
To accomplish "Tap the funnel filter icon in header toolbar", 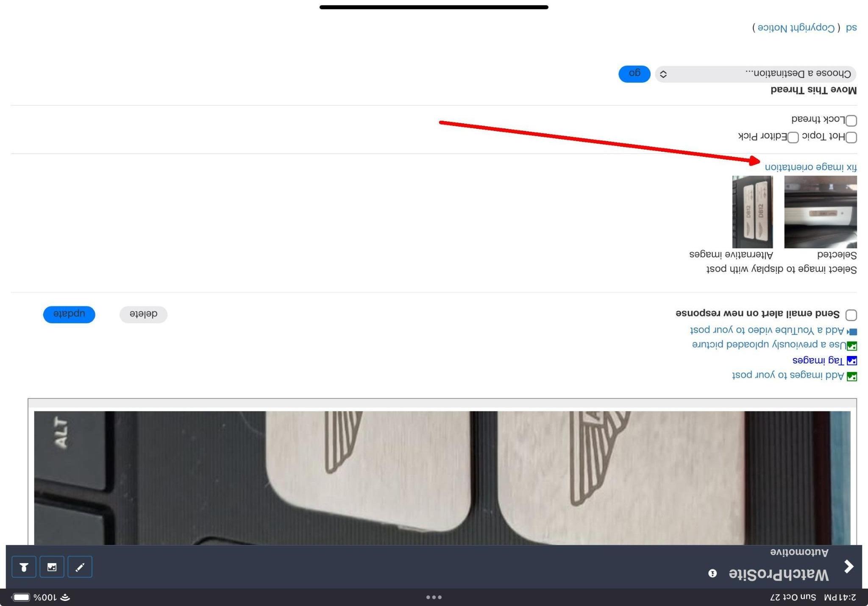I will (x=24, y=567).
